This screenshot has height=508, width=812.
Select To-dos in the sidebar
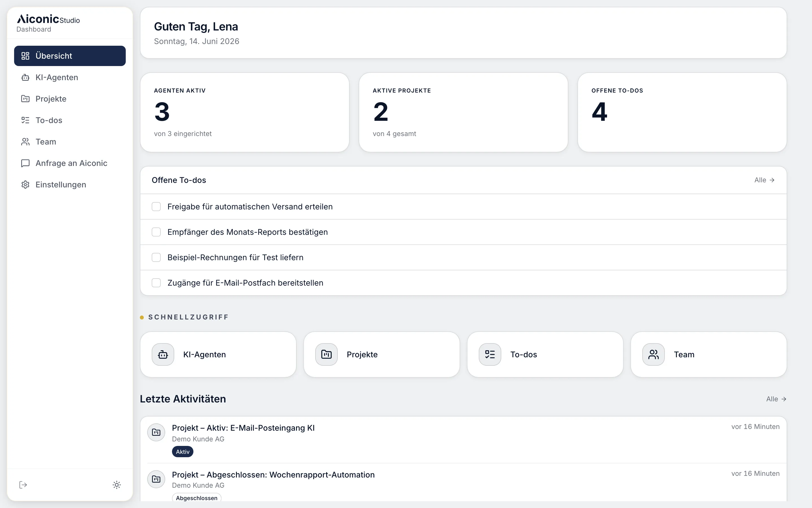coord(70,120)
